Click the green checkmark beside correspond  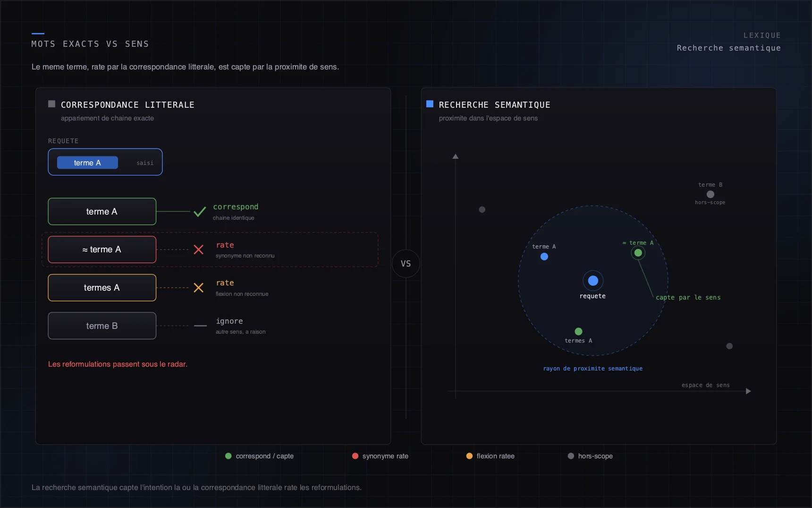(x=200, y=212)
